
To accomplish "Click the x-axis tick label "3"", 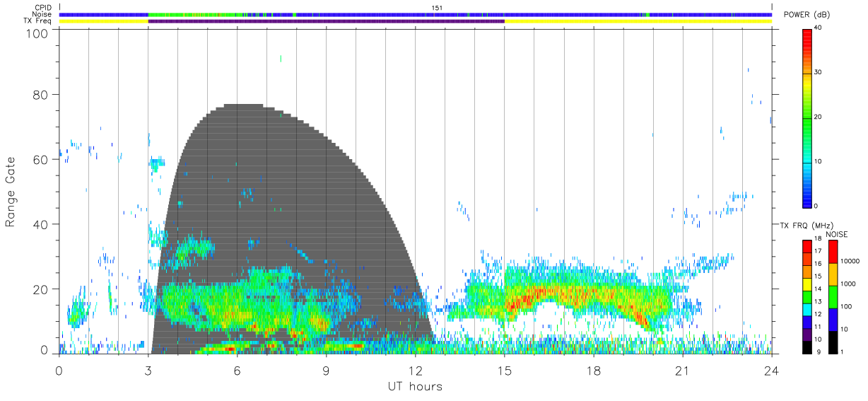I will tap(148, 371).
